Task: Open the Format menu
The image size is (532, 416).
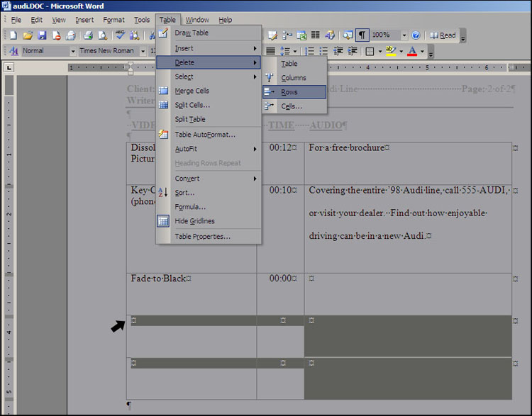Action: (113, 20)
